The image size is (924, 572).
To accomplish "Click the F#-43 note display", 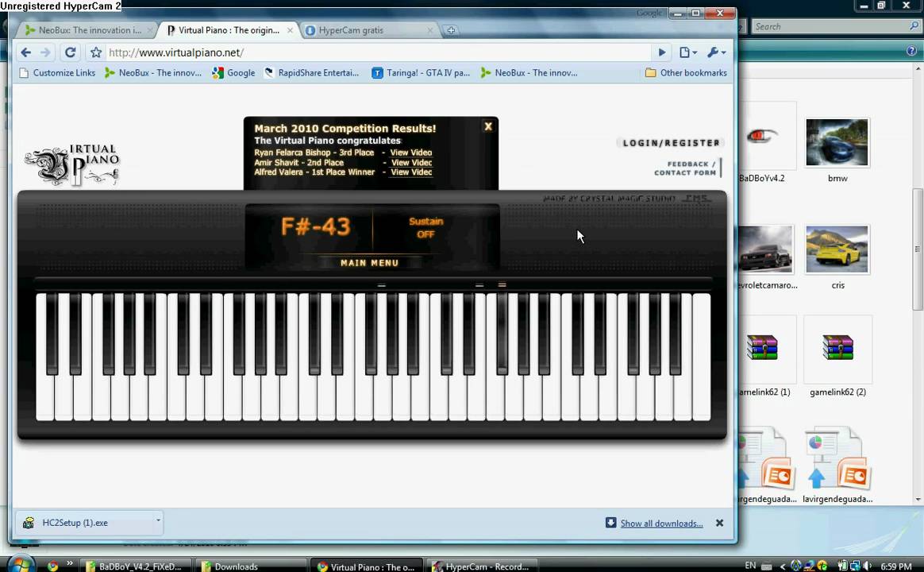I will (315, 226).
